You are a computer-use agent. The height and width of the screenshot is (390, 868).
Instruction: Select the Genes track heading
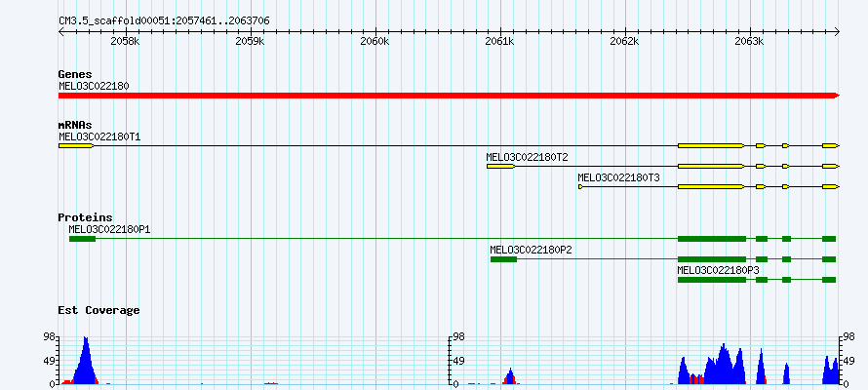75,74
